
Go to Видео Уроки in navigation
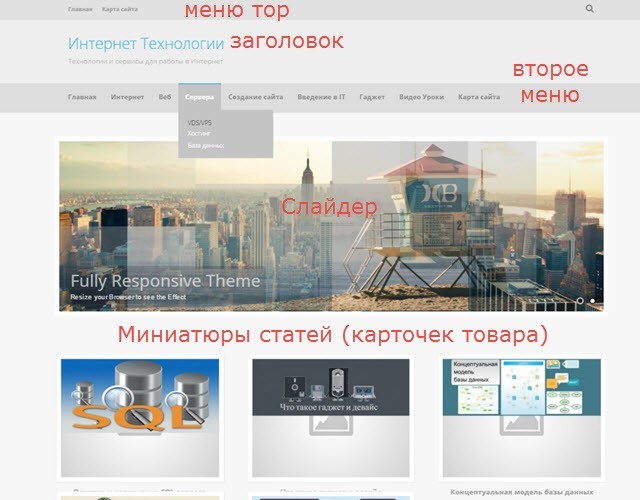[421, 97]
